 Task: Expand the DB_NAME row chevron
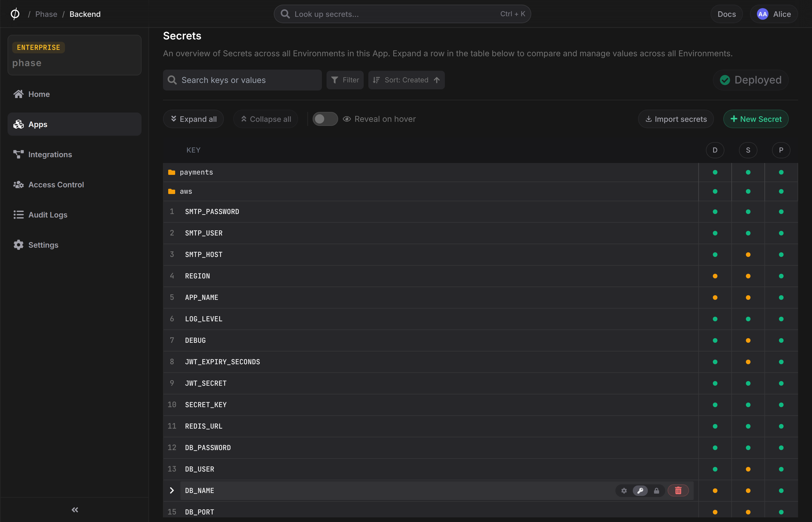(x=171, y=490)
